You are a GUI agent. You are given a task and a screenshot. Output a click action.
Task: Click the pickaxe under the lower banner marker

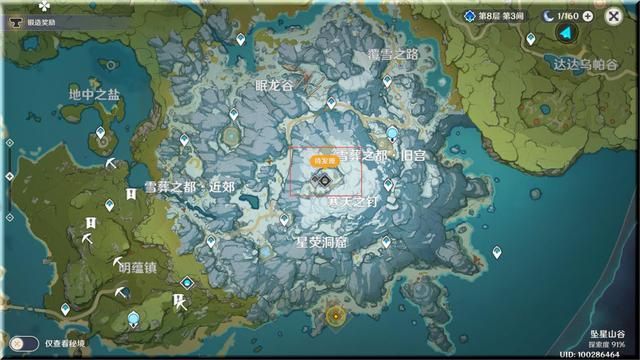tap(87, 238)
